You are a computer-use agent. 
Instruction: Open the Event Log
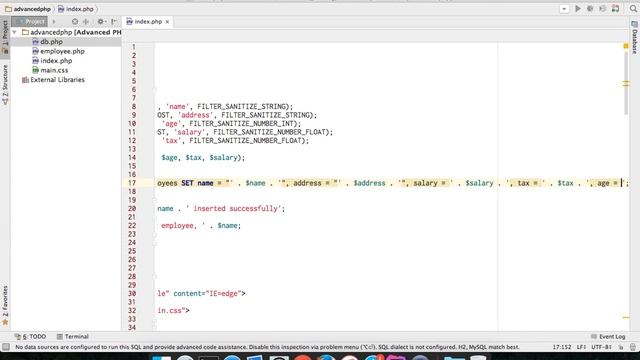[608, 336]
